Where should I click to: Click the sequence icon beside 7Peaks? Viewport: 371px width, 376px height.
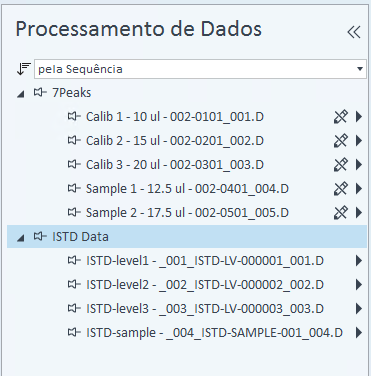click(40, 92)
